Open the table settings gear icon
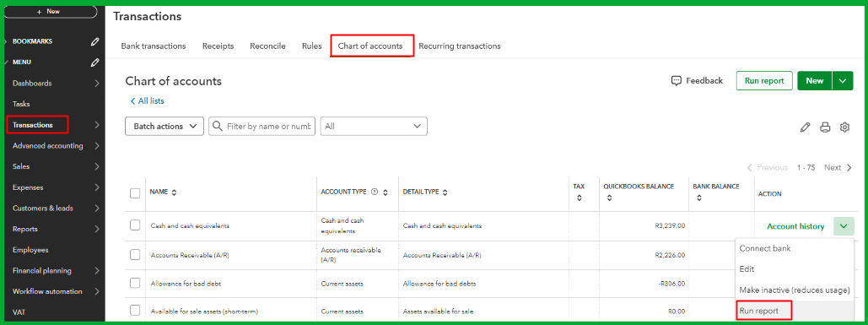This screenshot has width=868, height=325. click(844, 127)
